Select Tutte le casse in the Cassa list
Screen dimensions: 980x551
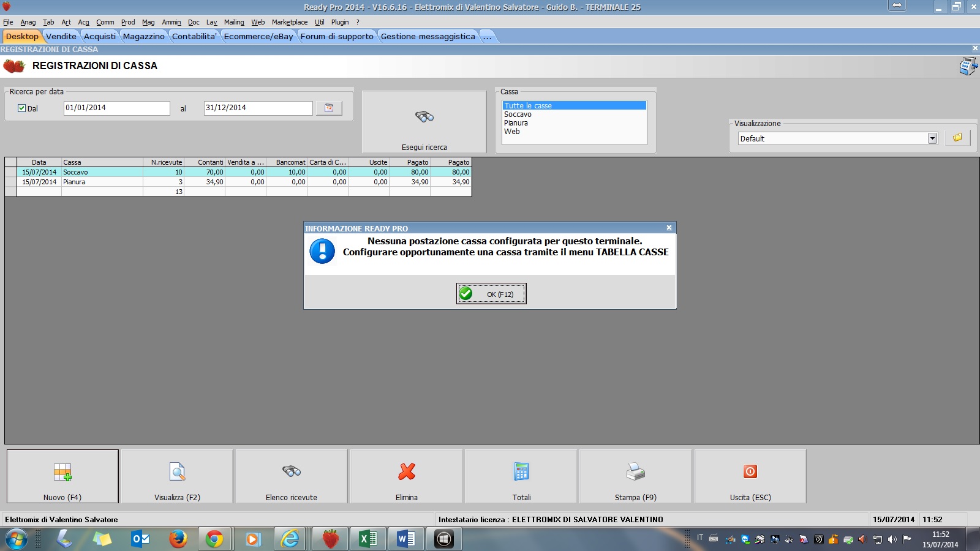coord(574,105)
